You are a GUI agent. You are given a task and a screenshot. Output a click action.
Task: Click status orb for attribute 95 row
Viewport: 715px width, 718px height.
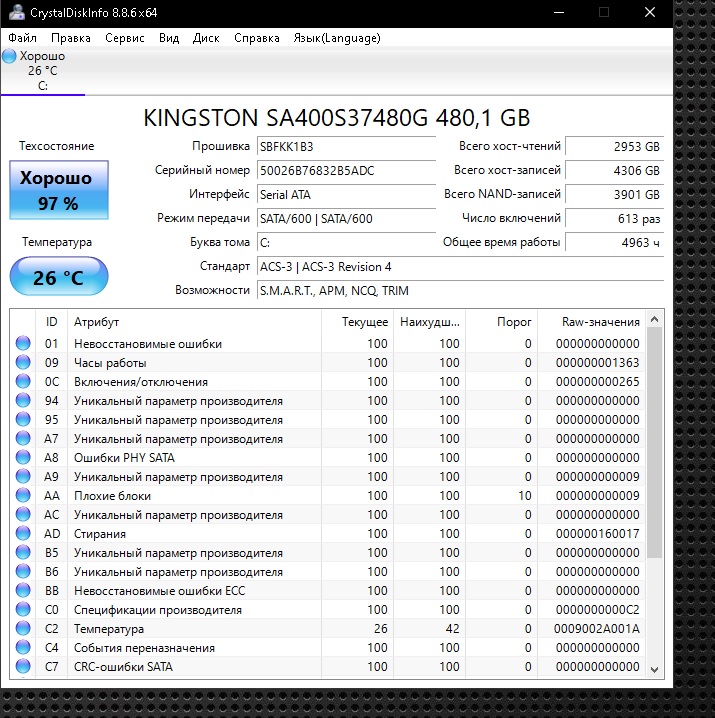pos(23,419)
